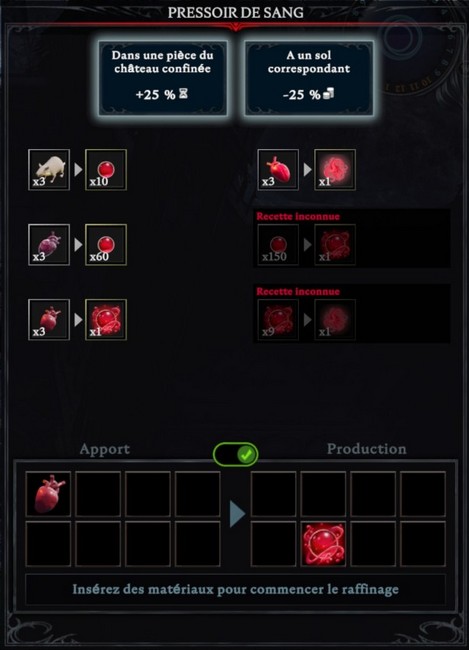This screenshot has width=469, height=650.
Task: Select the red heart x3 recipe in left column
Action: pyautogui.click(x=49, y=320)
